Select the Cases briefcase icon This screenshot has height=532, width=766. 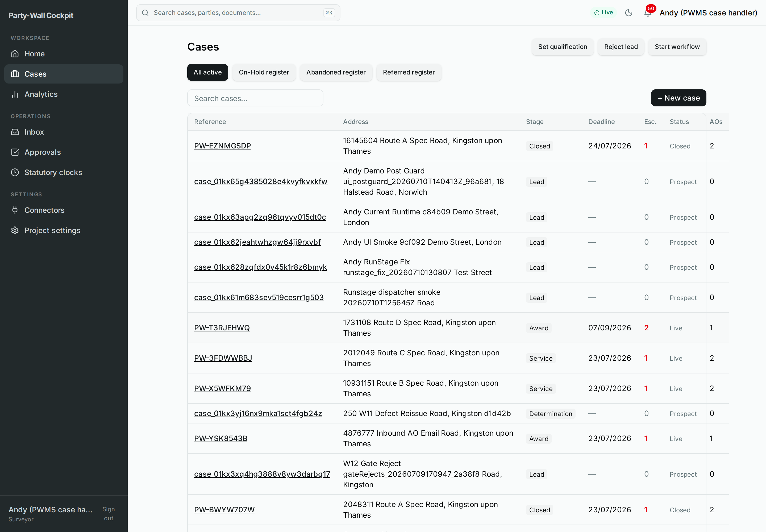15,74
